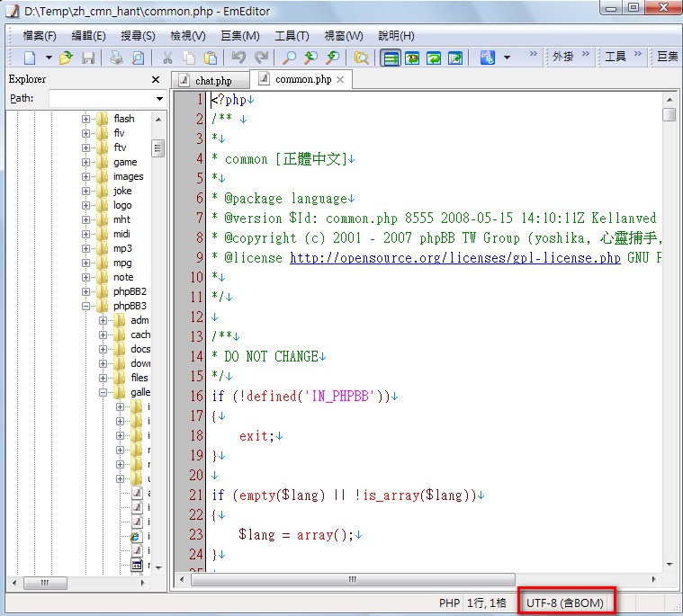This screenshot has height=616, width=683.
Task: Click the 1行, 1格 cursor position indicator
Action: click(x=487, y=603)
